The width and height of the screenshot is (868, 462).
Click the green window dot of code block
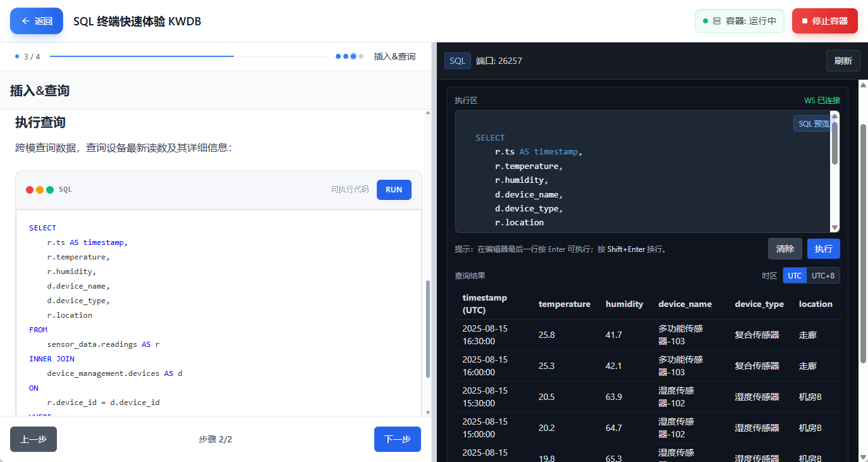(x=50, y=190)
